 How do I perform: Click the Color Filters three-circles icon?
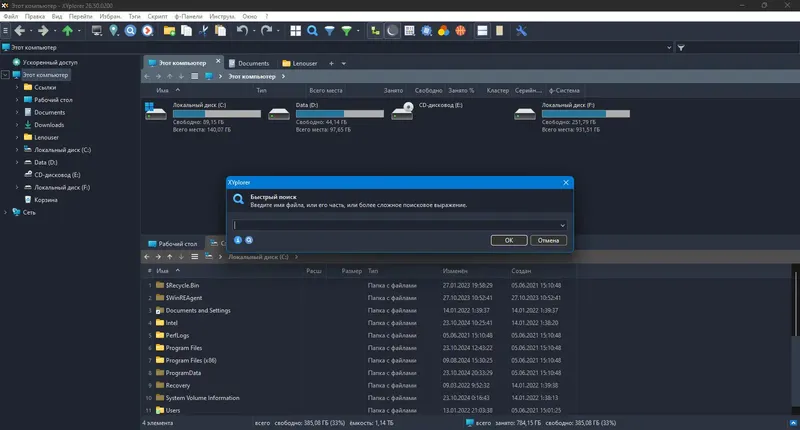point(443,31)
